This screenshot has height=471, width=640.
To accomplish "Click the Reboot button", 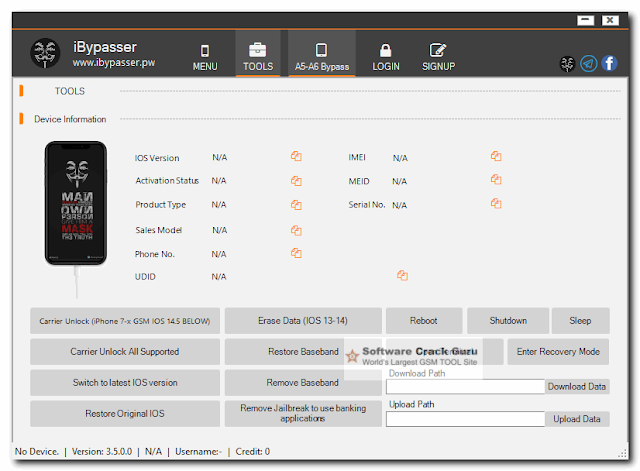I will point(424,321).
